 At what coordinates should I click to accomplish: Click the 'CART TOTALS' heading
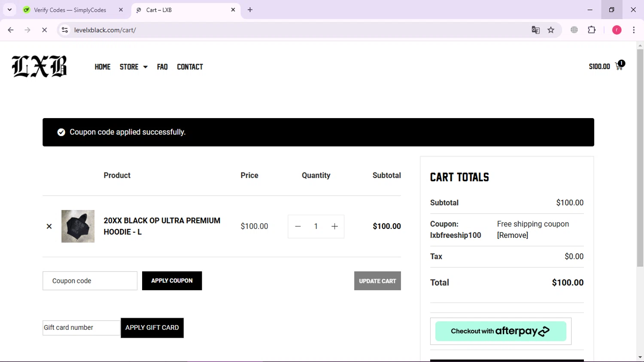(x=459, y=177)
